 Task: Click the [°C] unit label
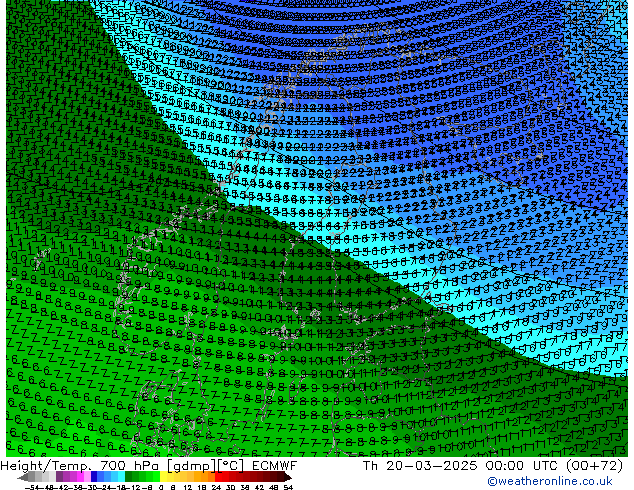[x=230, y=466]
